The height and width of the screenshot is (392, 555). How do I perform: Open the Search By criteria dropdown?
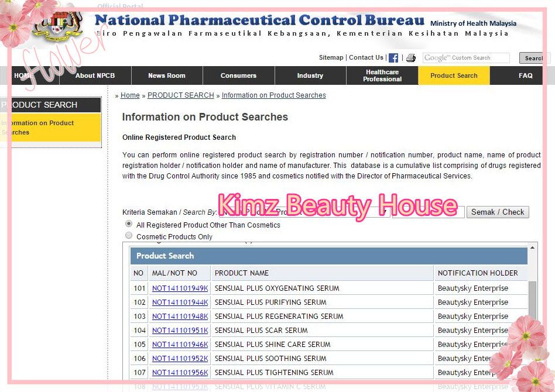[x=303, y=212]
